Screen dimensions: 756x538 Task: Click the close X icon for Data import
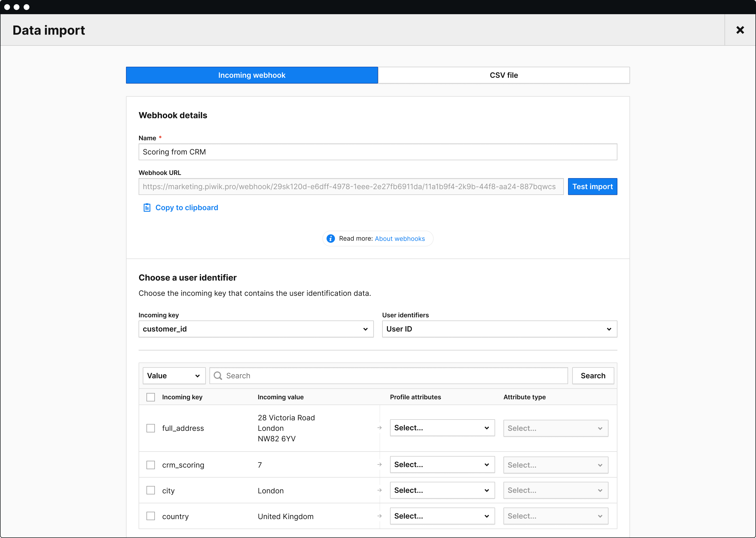740,30
